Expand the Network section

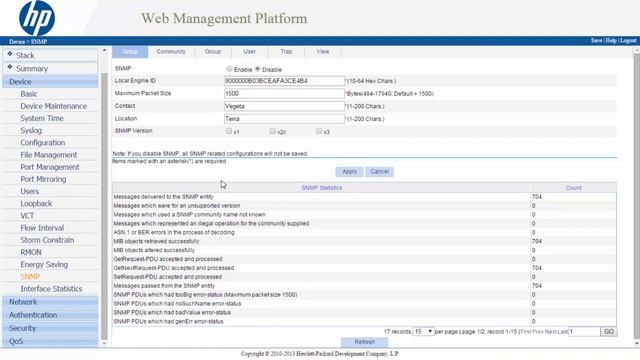(50, 302)
